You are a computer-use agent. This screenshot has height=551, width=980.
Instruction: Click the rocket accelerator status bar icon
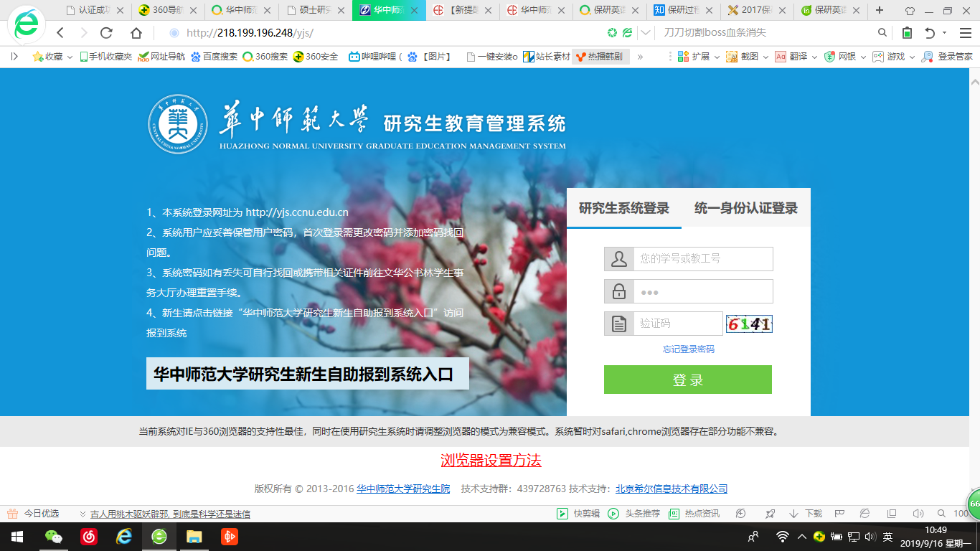(770, 514)
